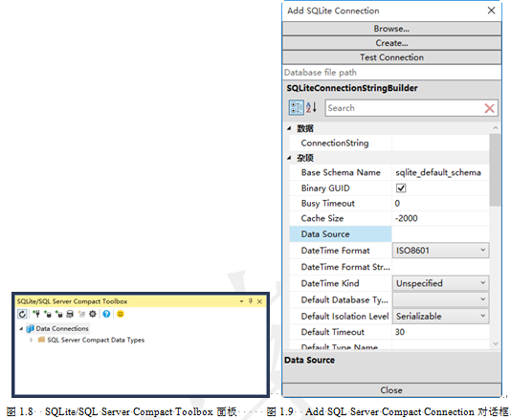This screenshot has width=511, height=420.
Task: Switch property grid to categorized view
Action: 297,107
